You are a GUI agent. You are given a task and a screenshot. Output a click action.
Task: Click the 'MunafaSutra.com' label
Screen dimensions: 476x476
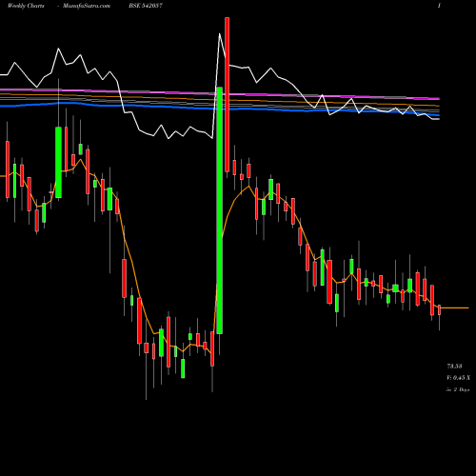click(87, 6)
